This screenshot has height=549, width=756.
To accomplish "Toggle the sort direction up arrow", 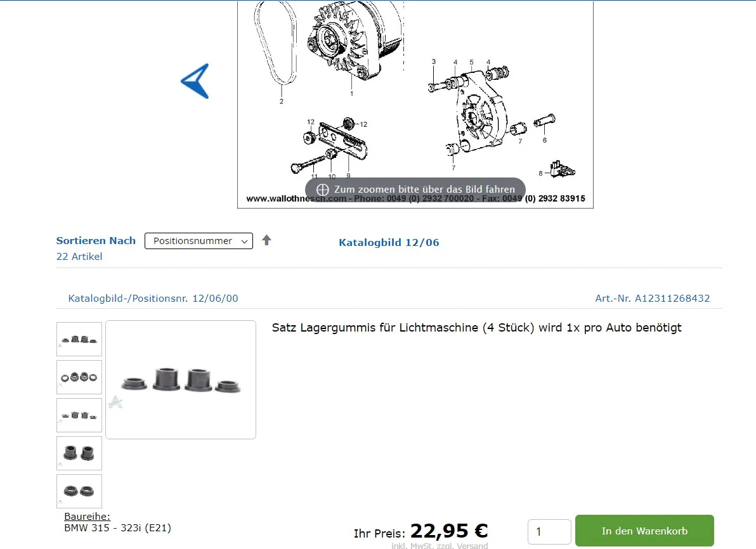I will 266,240.
